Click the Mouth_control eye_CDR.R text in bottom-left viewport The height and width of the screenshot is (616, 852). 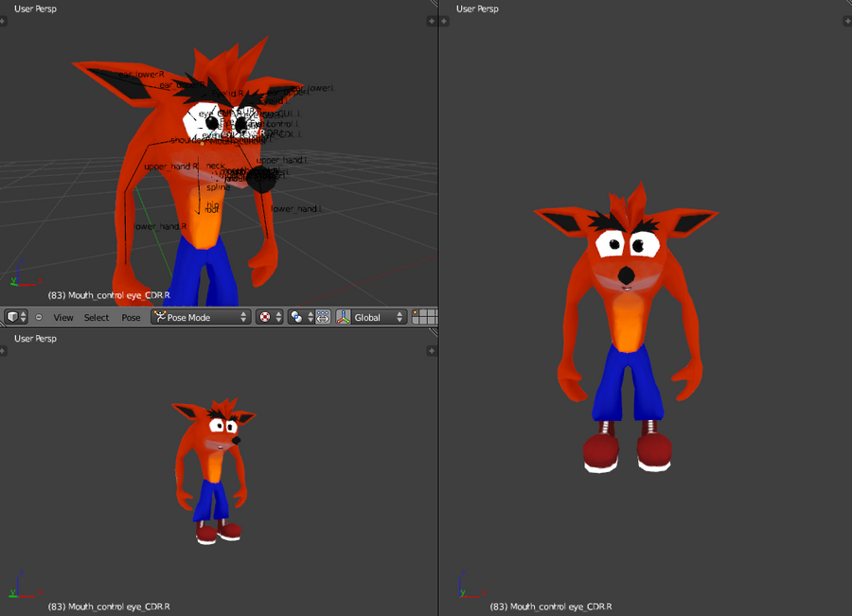(x=119, y=607)
